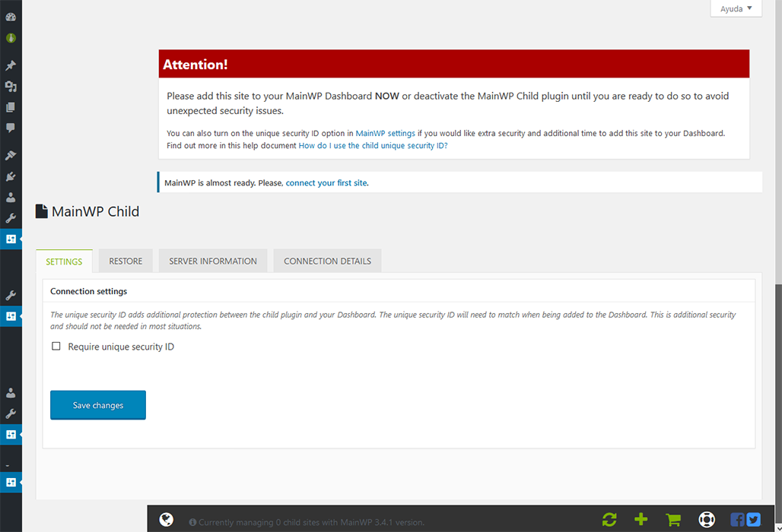Click the scrollbar down arrow
Viewport: 782px width, 532px height.
click(778, 527)
